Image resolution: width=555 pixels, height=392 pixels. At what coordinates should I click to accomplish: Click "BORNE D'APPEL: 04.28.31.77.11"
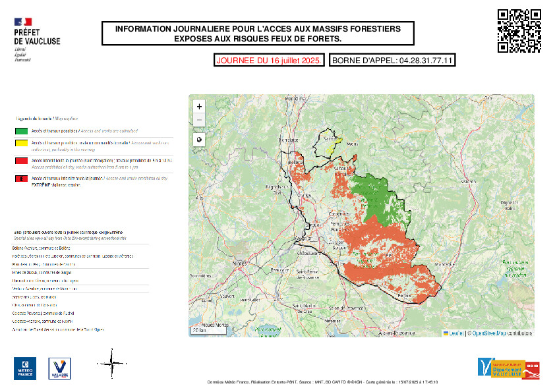(x=392, y=60)
